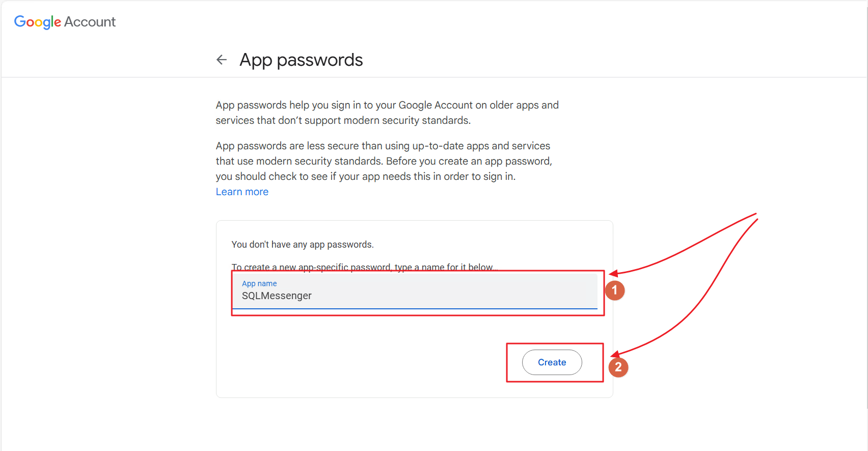This screenshot has width=868, height=451.
Task: Click the paragraph starting "App passwords help you sign in"
Action: pyautogui.click(x=387, y=113)
